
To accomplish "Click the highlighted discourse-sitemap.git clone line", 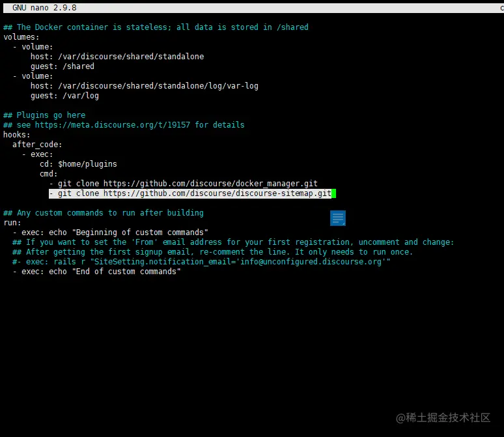I will point(190,193).
